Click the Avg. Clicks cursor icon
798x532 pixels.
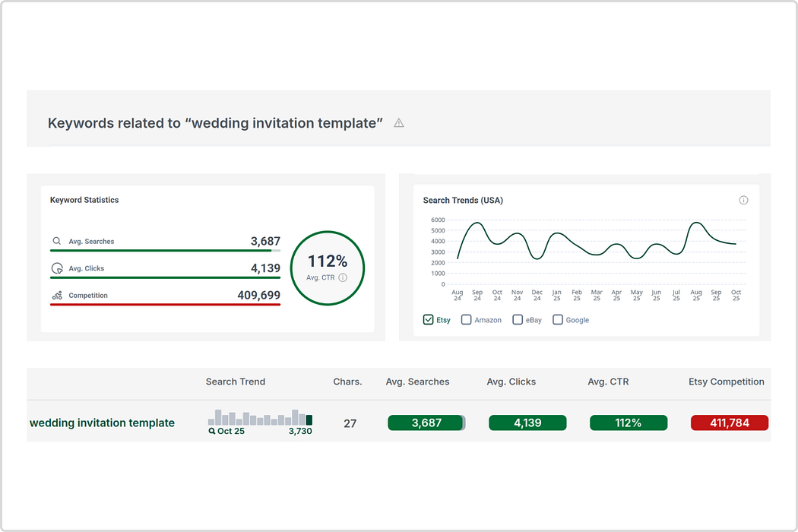(x=57, y=268)
